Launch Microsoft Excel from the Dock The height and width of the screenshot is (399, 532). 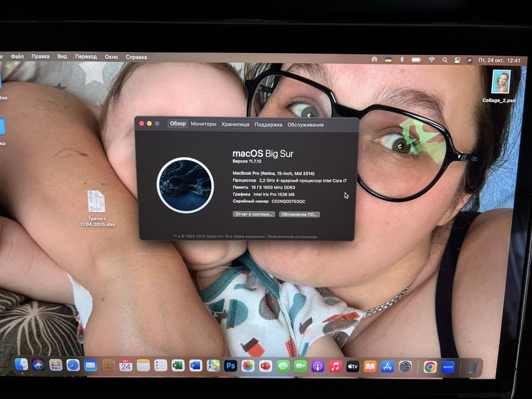tap(178, 366)
